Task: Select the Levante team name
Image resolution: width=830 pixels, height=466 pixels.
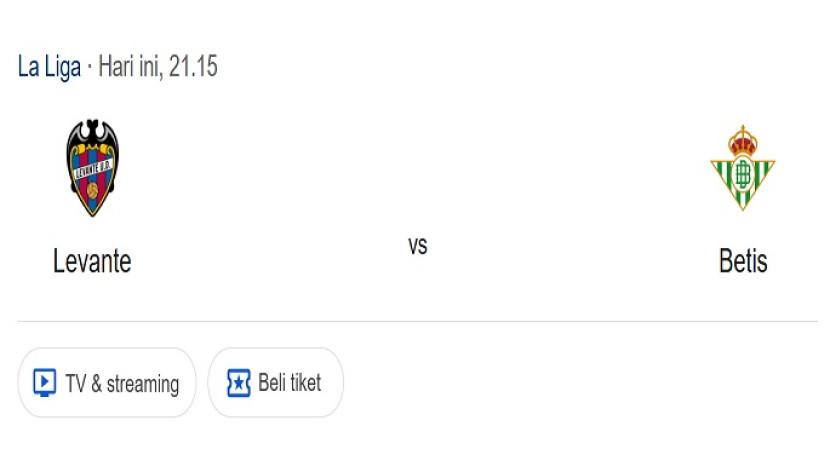Action: [x=92, y=261]
